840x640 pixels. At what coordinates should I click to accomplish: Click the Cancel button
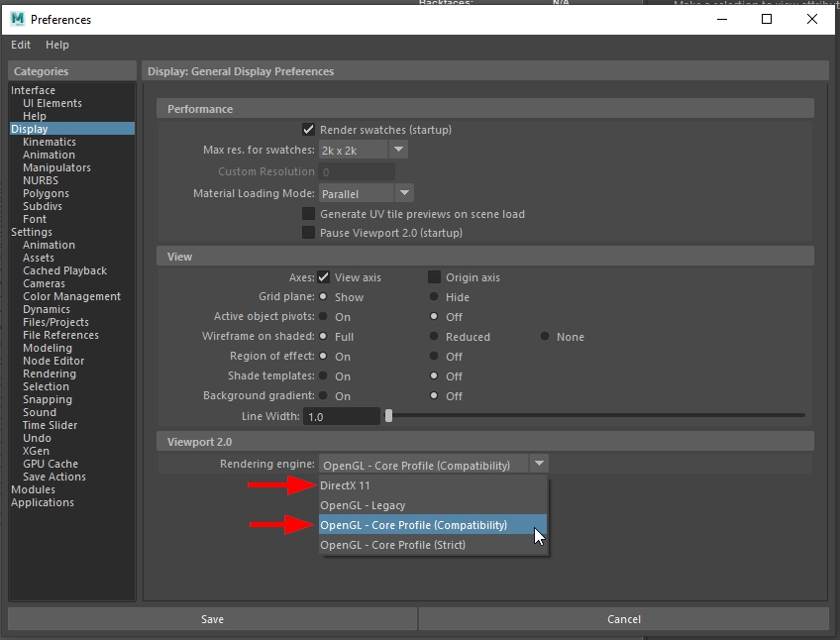[x=623, y=619]
